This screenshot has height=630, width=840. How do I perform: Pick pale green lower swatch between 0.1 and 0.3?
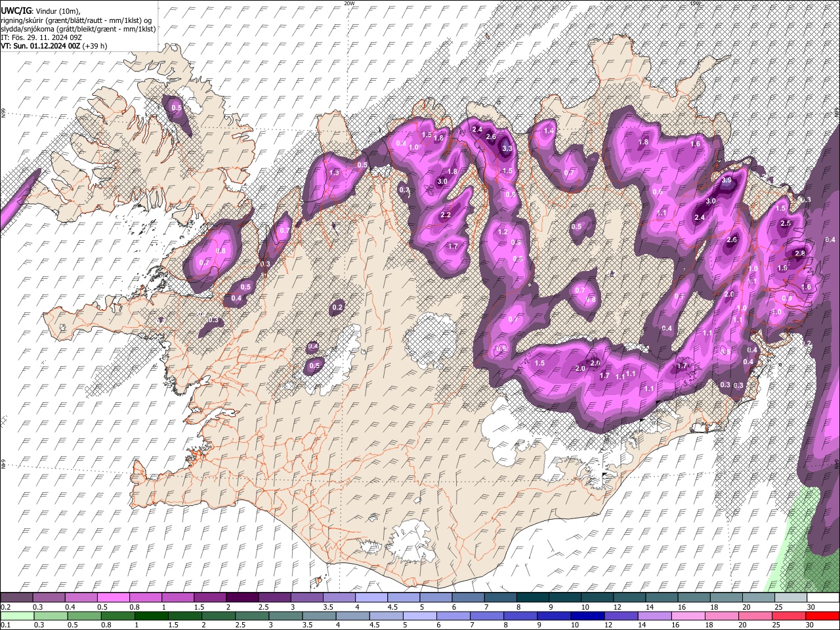point(16,616)
